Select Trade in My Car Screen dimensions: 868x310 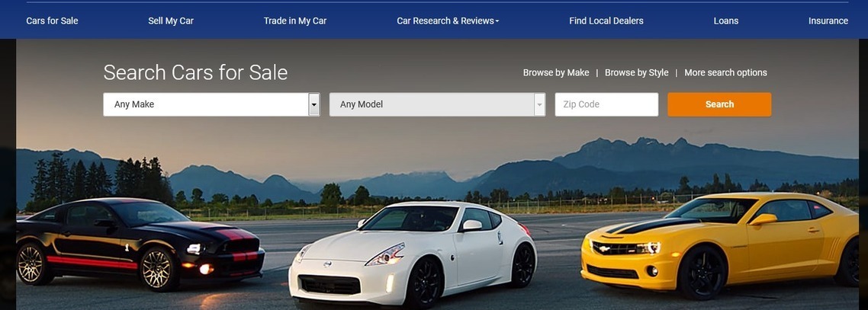coord(295,21)
